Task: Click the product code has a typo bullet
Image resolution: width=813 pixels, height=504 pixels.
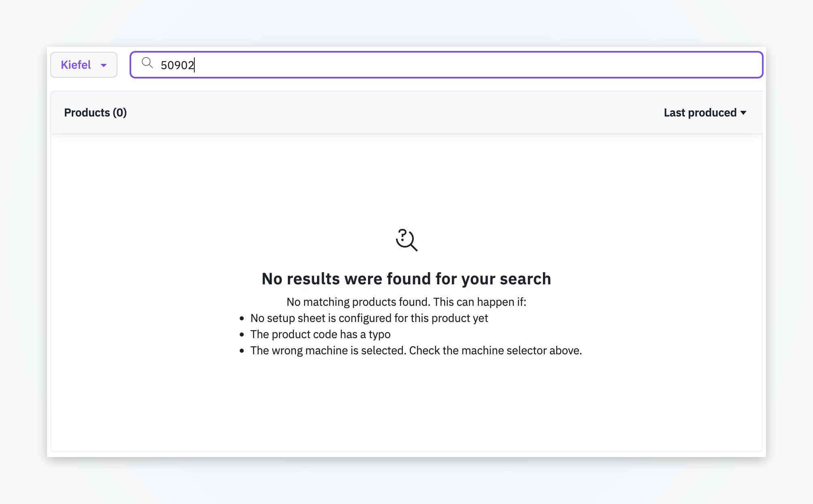Action: [320, 334]
